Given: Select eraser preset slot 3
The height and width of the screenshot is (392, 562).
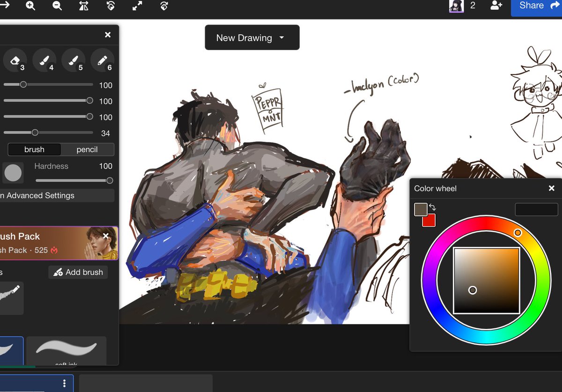Looking at the screenshot, I should pyautogui.click(x=15, y=60).
